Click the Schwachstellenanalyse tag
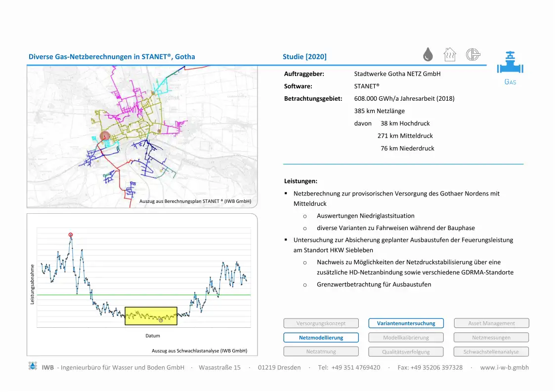555x392 pixels. [491, 352]
